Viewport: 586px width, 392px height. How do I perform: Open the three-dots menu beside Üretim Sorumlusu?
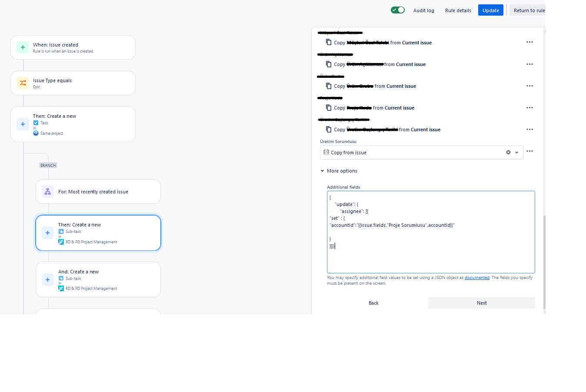tap(529, 151)
